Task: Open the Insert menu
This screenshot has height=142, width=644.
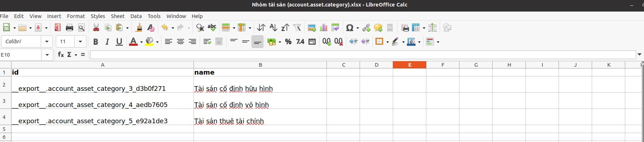Action: click(x=54, y=16)
